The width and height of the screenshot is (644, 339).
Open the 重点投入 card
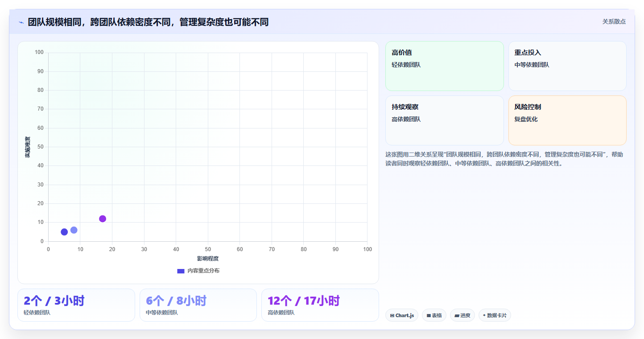(567, 66)
